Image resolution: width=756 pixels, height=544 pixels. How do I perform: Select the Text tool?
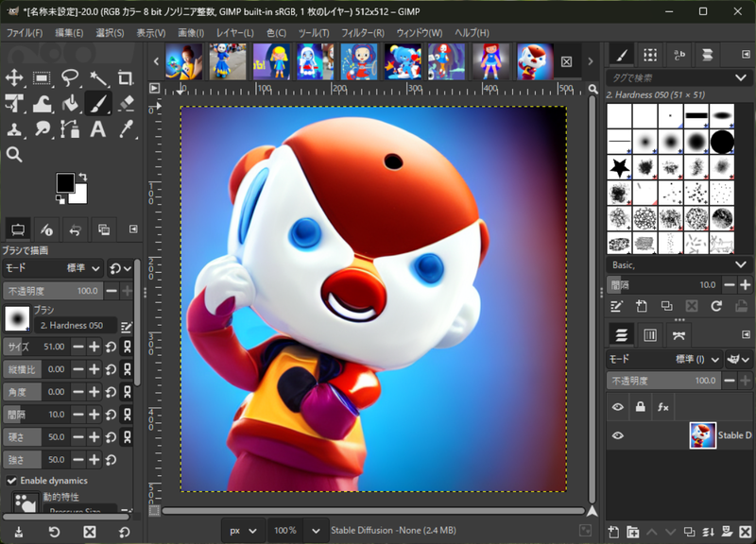[x=98, y=129]
